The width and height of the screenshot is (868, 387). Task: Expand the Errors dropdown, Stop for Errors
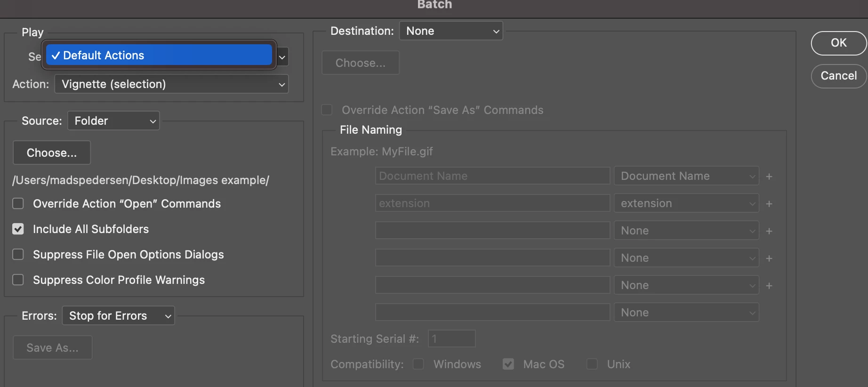click(118, 316)
